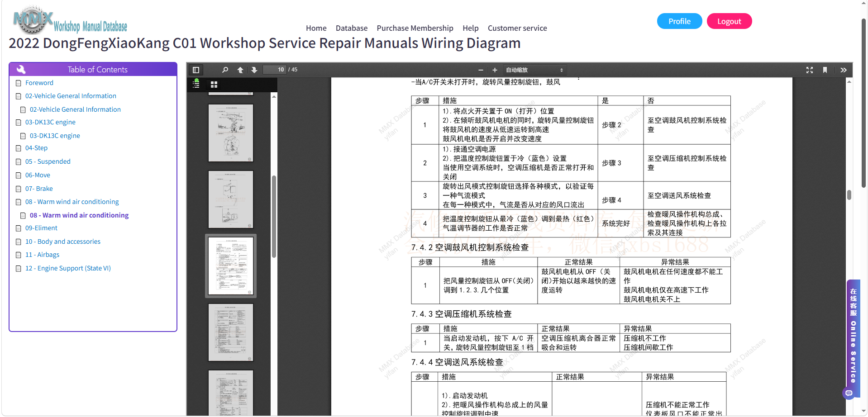Open the Foreword chapter
The image size is (868, 417).
(x=39, y=83)
